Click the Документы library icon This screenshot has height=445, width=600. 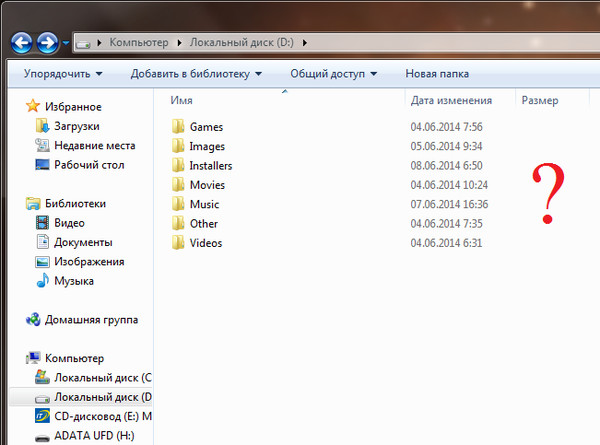(x=42, y=241)
